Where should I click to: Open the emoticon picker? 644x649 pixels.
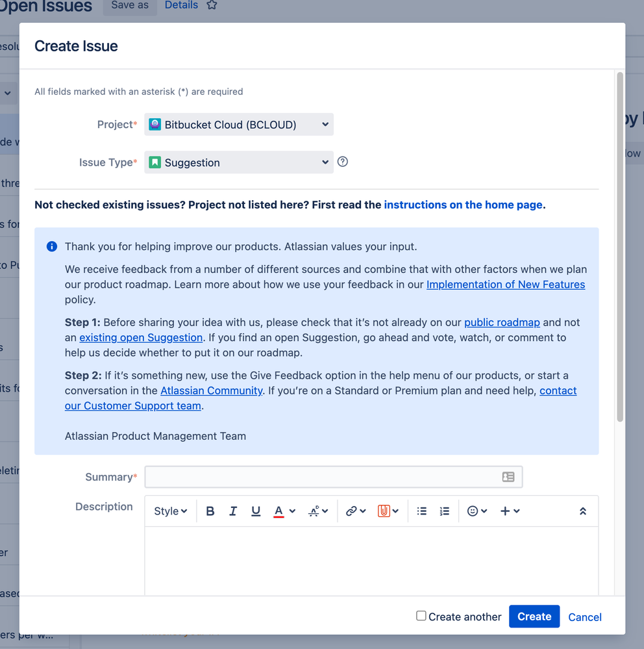(477, 511)
